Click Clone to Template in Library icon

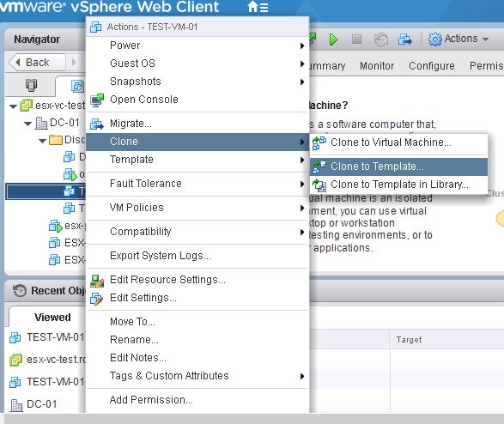(319, 185)
